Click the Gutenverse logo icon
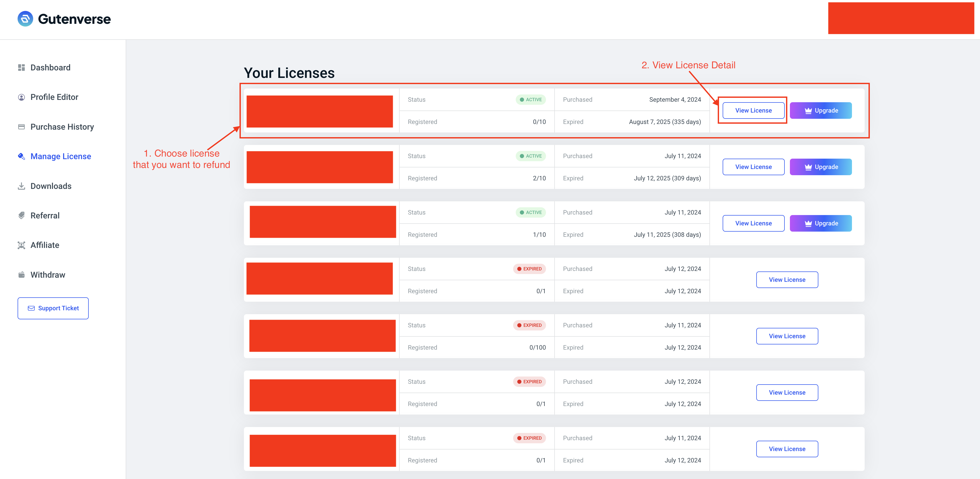Image resolution: width=980 pixels, height=479 pixels. coord(25,19)
